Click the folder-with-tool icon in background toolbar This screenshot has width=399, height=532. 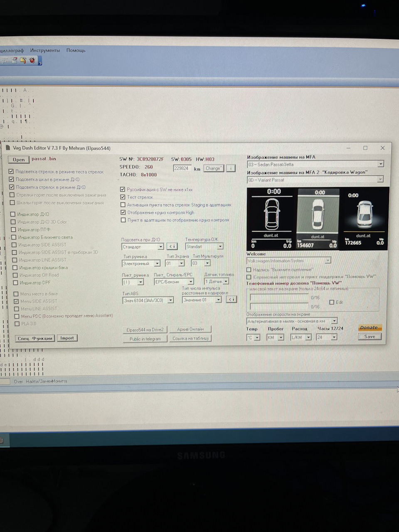coord(23,61)
